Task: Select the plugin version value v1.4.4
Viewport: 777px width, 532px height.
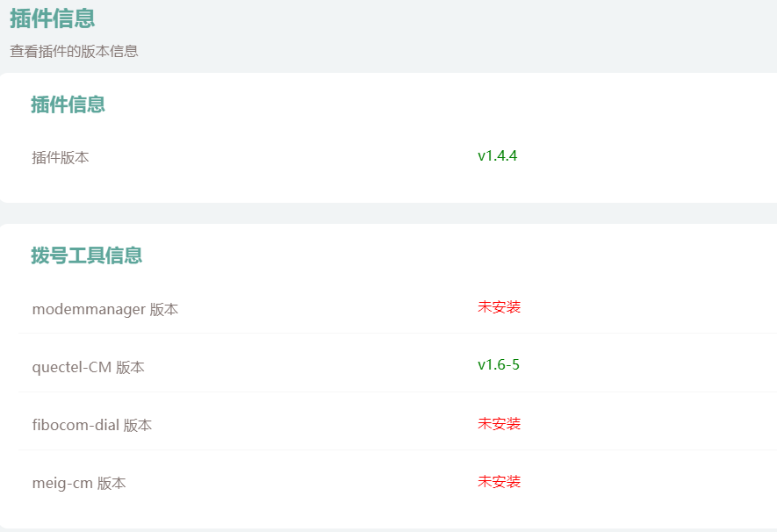Action: 497,156
